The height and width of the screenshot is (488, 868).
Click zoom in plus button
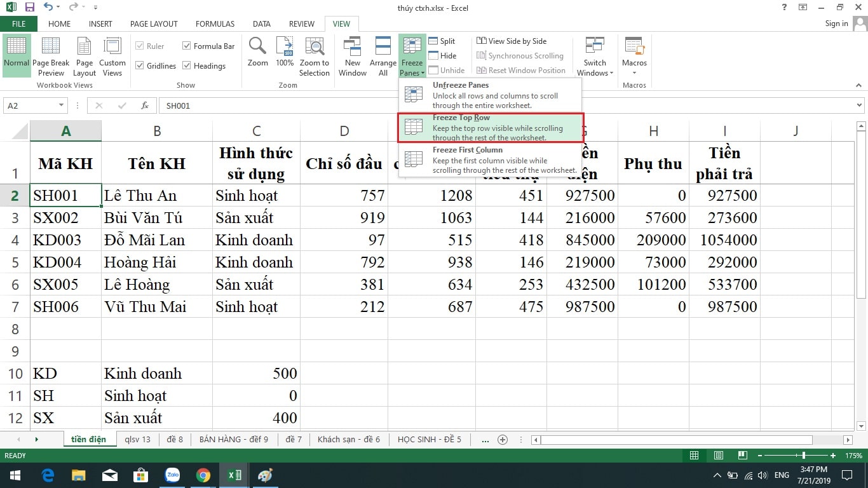pos(832,456)
